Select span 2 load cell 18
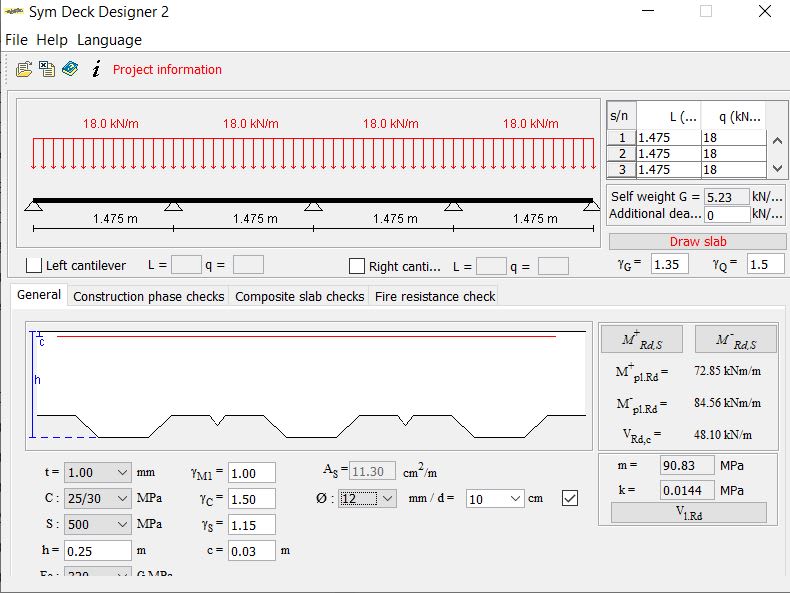The height and width of the screenshot is (593, 790). [734, 154]
